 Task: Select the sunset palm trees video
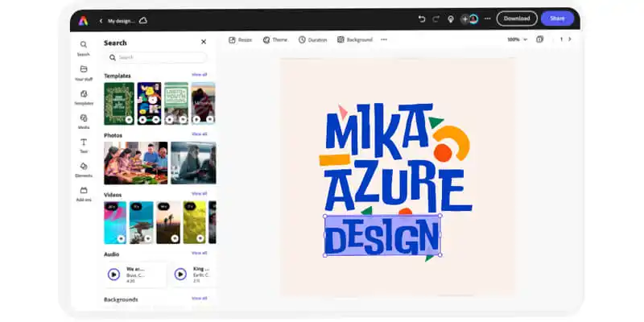point(168,223)
